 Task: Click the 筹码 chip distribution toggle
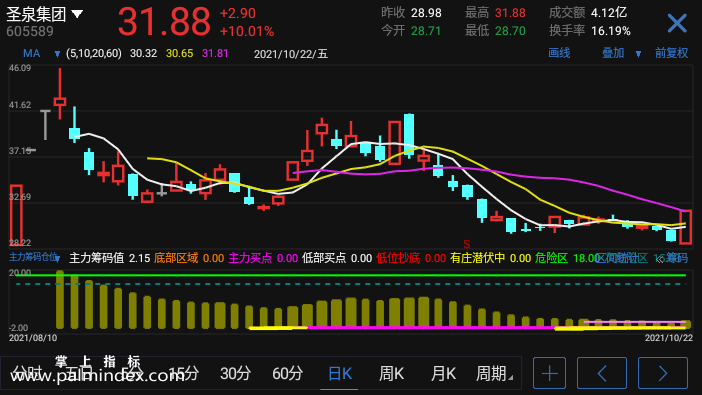click(676, 258)
